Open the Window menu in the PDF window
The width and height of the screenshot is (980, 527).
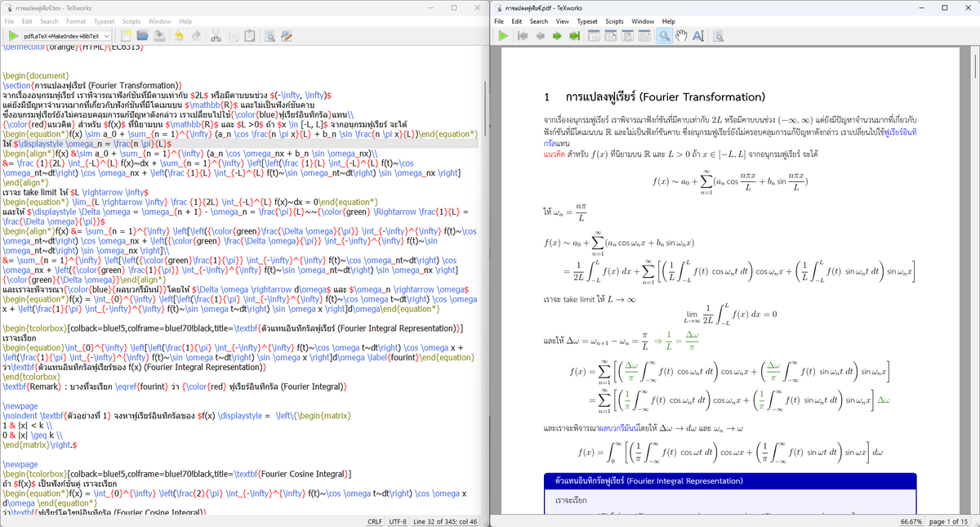643,21
